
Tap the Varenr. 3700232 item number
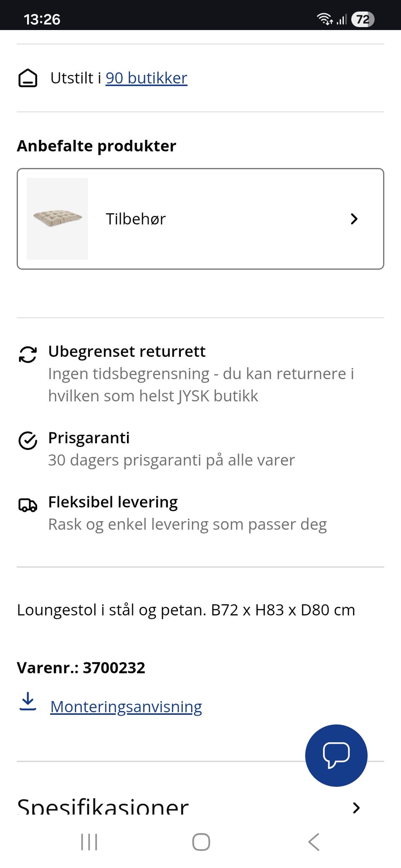(x=81, y=668)
